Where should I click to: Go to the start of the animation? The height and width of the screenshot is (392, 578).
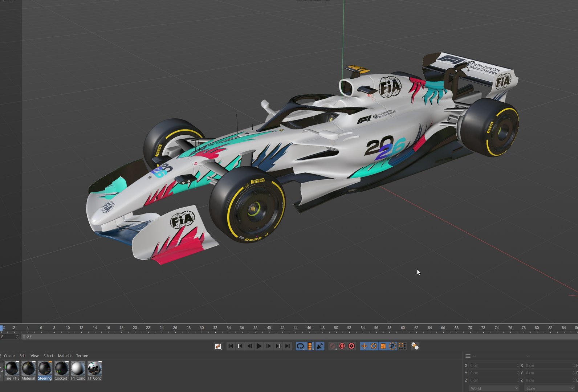click(x=231, y=346)
